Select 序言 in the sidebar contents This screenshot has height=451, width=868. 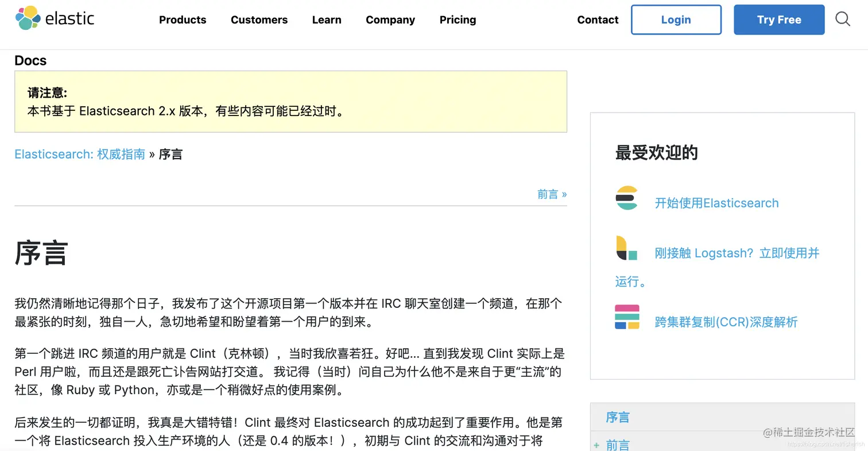[x=618, y=418]
